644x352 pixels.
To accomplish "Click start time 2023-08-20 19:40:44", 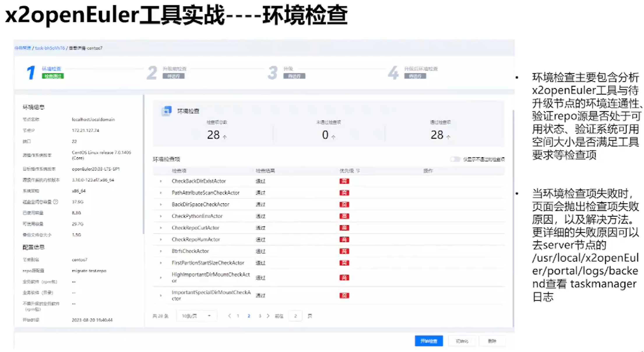I will (92, 320).
